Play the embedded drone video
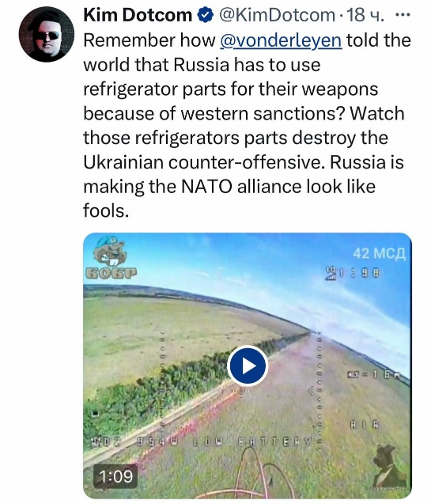Viewport: 431px width, 504px height. 248,366
